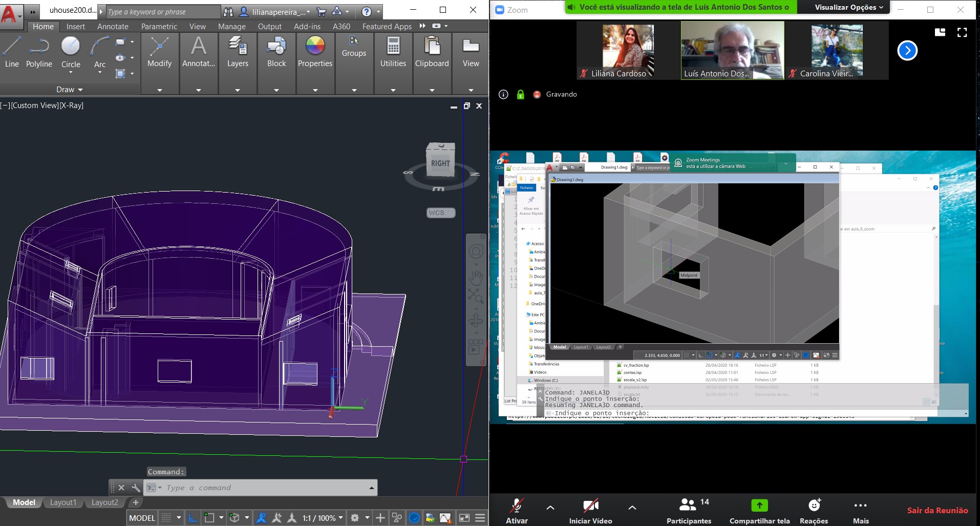
Task: Toggle auto-add annotation scales in status bar
Action: [x=276, y=518]
